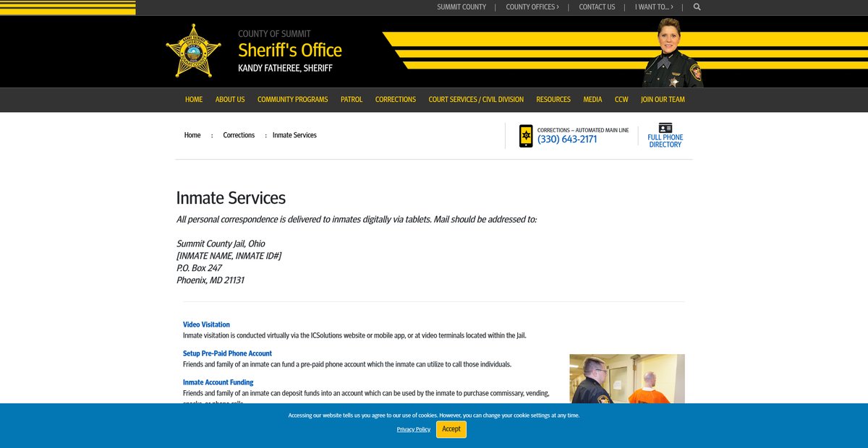Expand the I Want To... dropdown
The height and width of the screenshot is (448, 868).
(654, 7)
